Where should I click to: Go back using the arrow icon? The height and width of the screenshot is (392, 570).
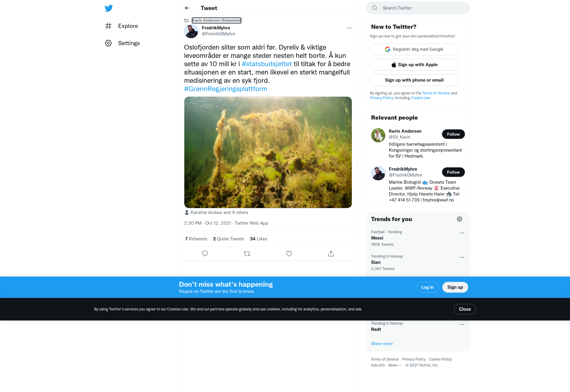pos(187,8)
